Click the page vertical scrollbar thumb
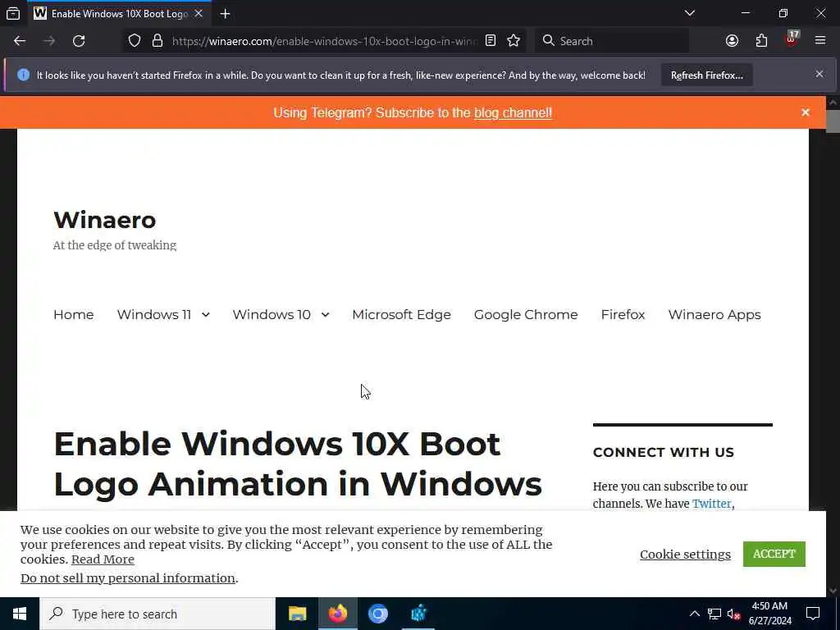This screenshot has height=630, width=840. pos(833,121)
